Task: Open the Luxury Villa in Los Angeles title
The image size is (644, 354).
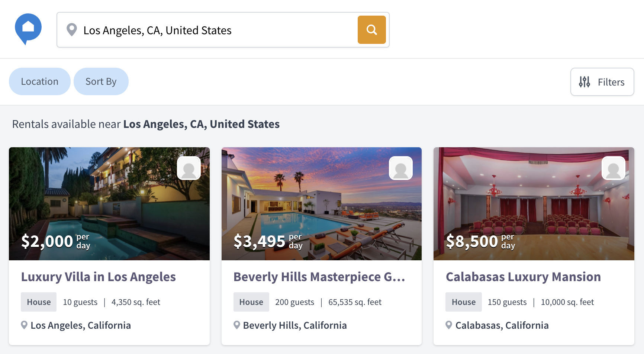Action: click(x=99, y=277)
